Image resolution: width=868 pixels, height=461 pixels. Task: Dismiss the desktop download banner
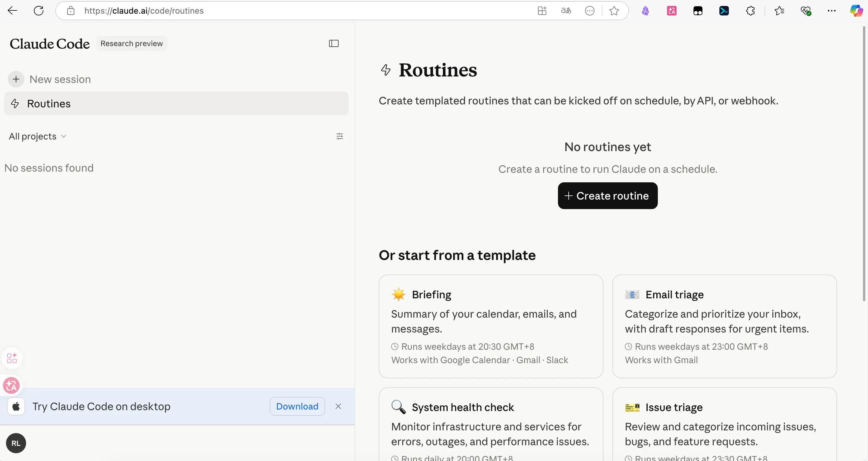click(338, 406)
